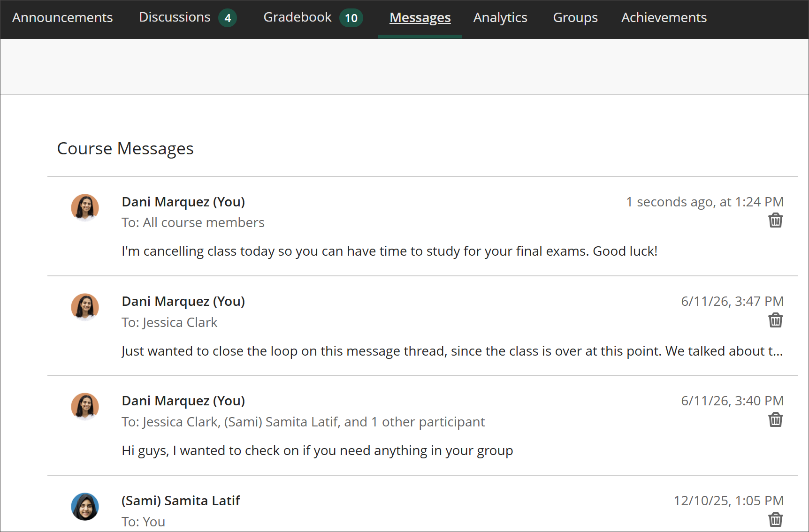Screen dimensions: 809x532
Task: Delete the message from Samita Latif
Action: (775, 519)
